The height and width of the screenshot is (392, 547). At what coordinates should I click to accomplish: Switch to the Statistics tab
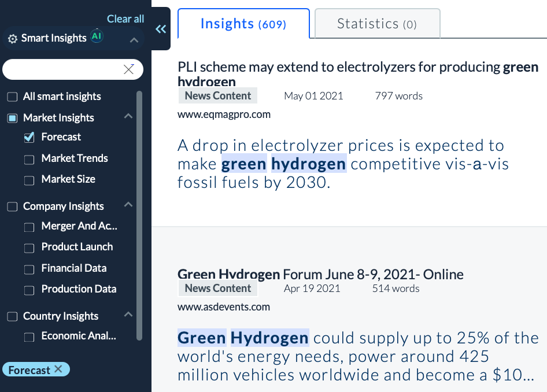pos(376,24)
